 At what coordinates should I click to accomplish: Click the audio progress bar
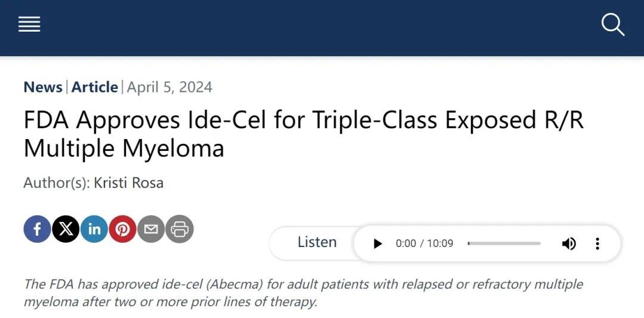point(504,243)
